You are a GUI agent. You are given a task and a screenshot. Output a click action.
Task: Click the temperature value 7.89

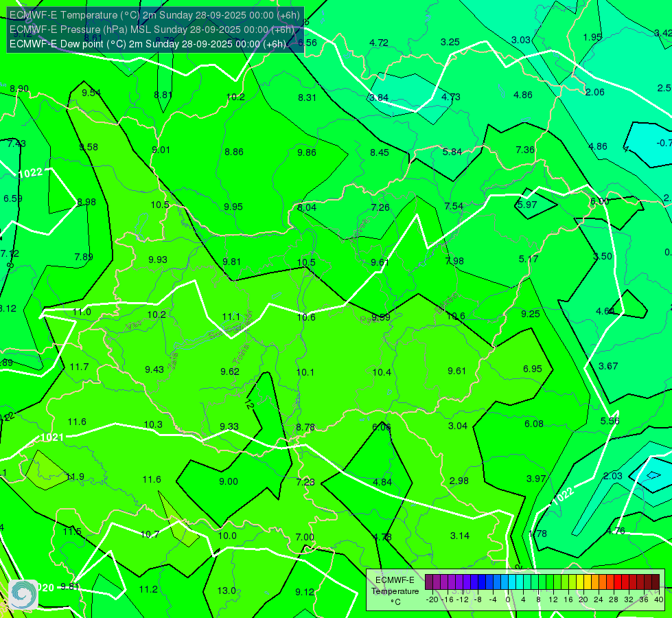click(x=84, y=257)
